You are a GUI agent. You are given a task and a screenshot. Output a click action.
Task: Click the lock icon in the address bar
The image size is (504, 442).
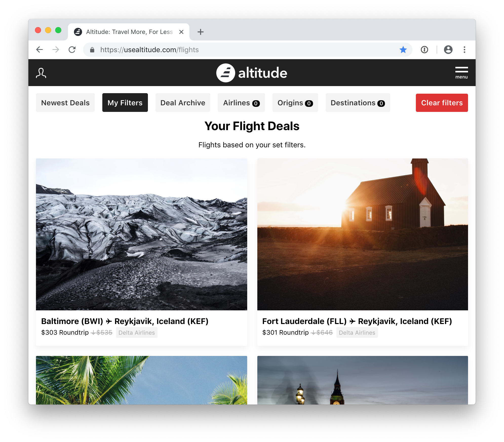(92, 50)
